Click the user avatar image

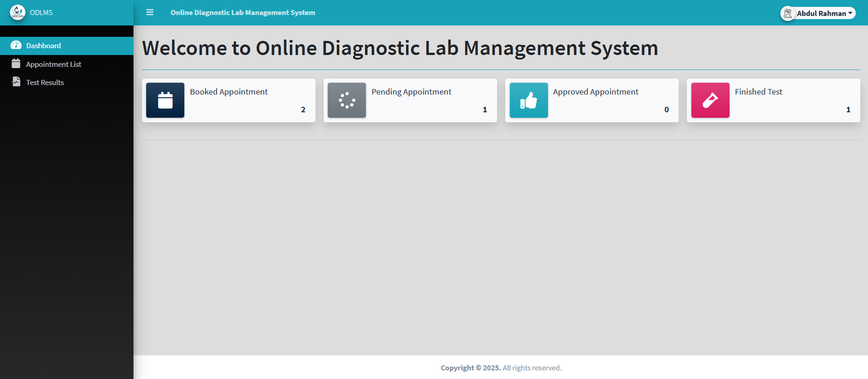point(788,13)
